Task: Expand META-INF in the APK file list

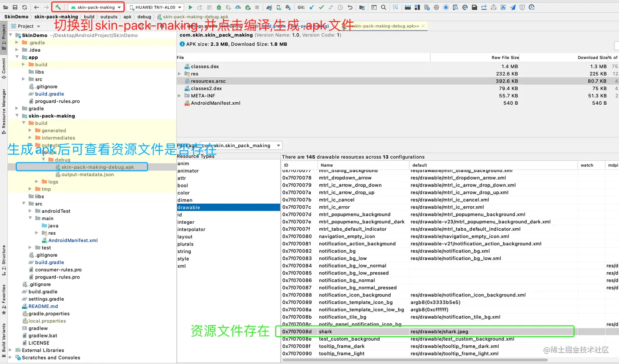Action: [x=179, y=96]
